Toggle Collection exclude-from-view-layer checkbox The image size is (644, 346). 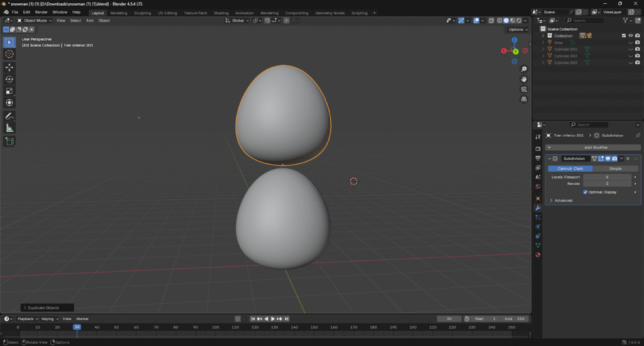pyautogui.click(x=624, y=36)
